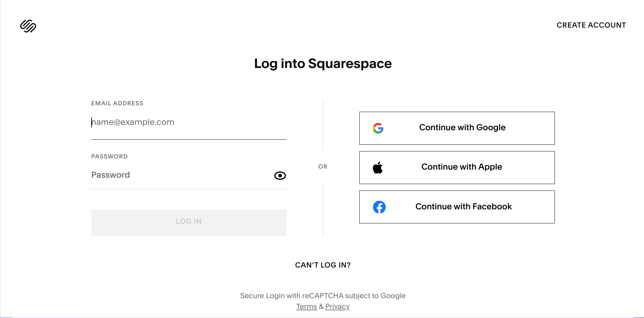Viewport: 644px width, 318px height.
Task: Click CAN'T LOG IN?
Action: [323, 265]
